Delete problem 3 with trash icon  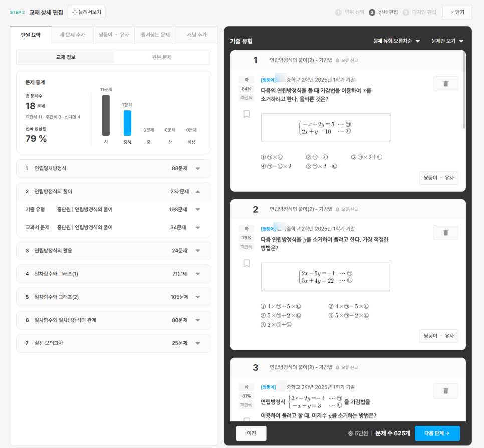445,391
